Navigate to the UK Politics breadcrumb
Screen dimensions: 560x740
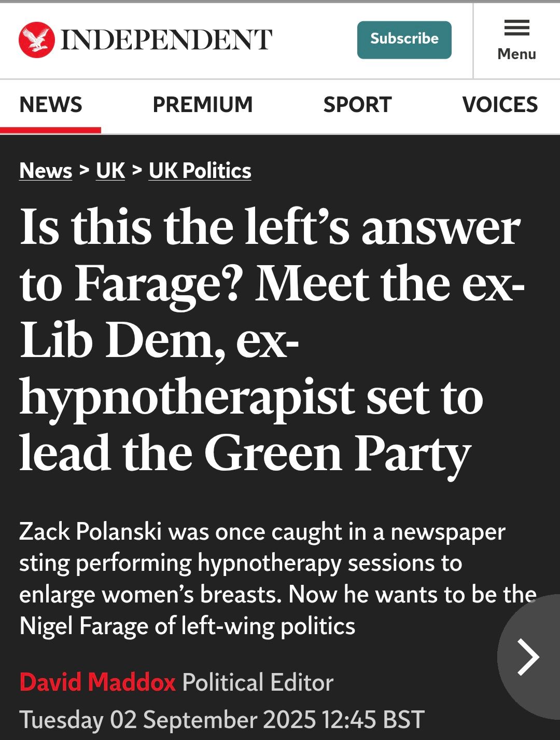[200, 171]
